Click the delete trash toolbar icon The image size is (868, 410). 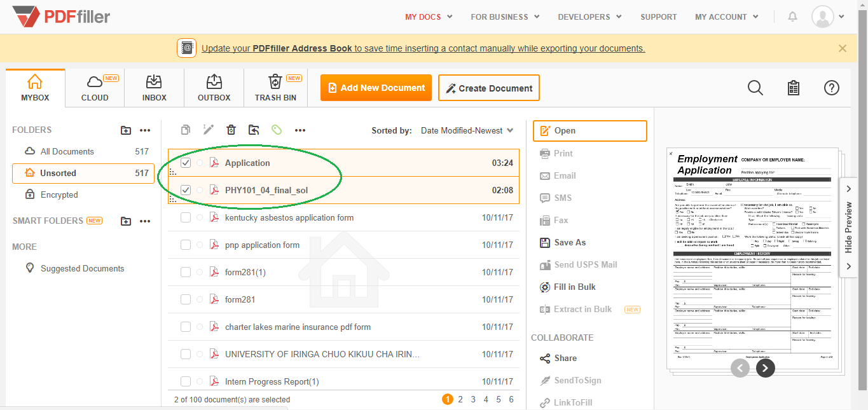point(231,130)
